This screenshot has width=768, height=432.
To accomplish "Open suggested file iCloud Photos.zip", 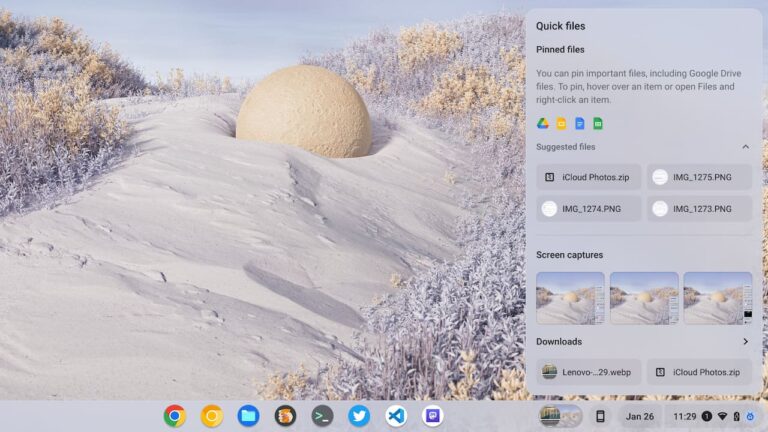I will (x=588, y=177).
